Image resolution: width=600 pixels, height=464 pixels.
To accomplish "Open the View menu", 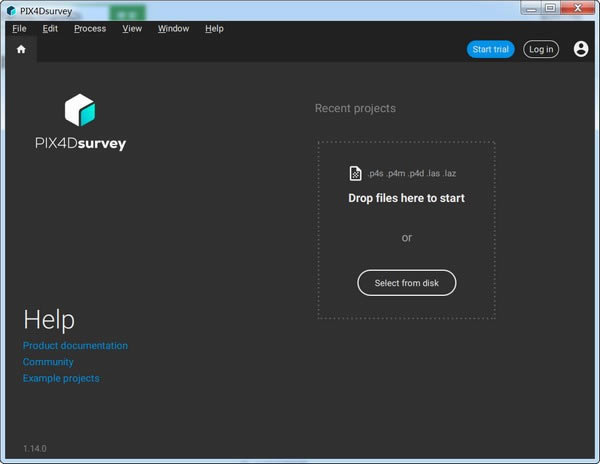I will 132,28.
